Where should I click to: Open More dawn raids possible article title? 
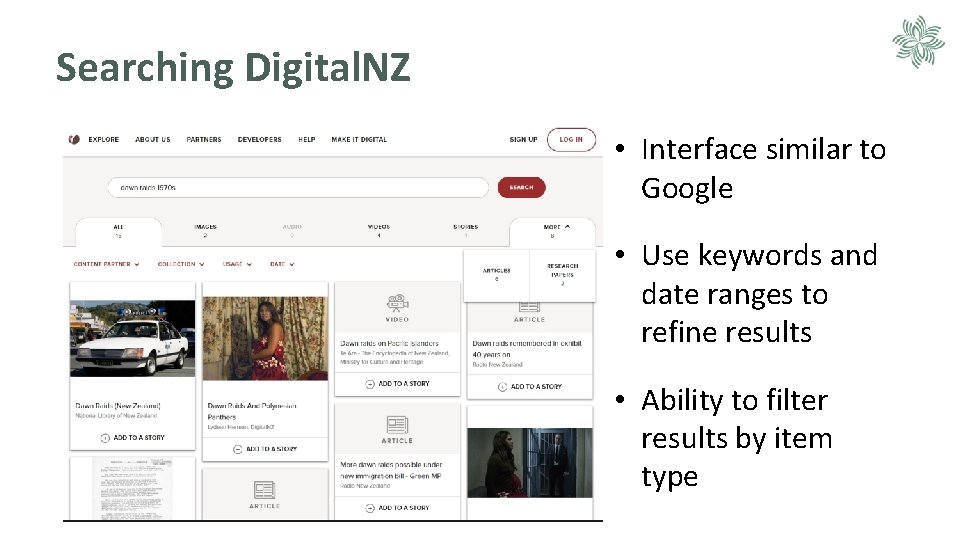[391, 470]
